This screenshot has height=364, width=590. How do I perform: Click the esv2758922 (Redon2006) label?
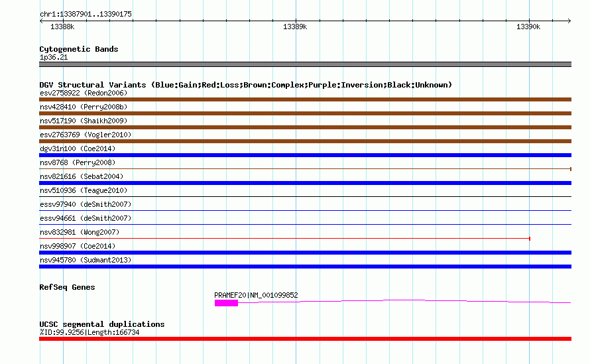click(84, 93)
